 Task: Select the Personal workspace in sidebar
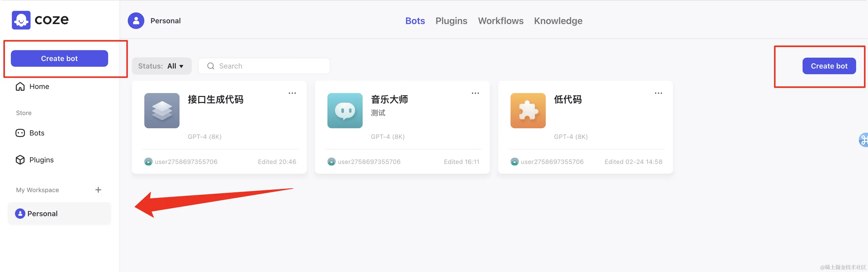click(x=59, y=213)
